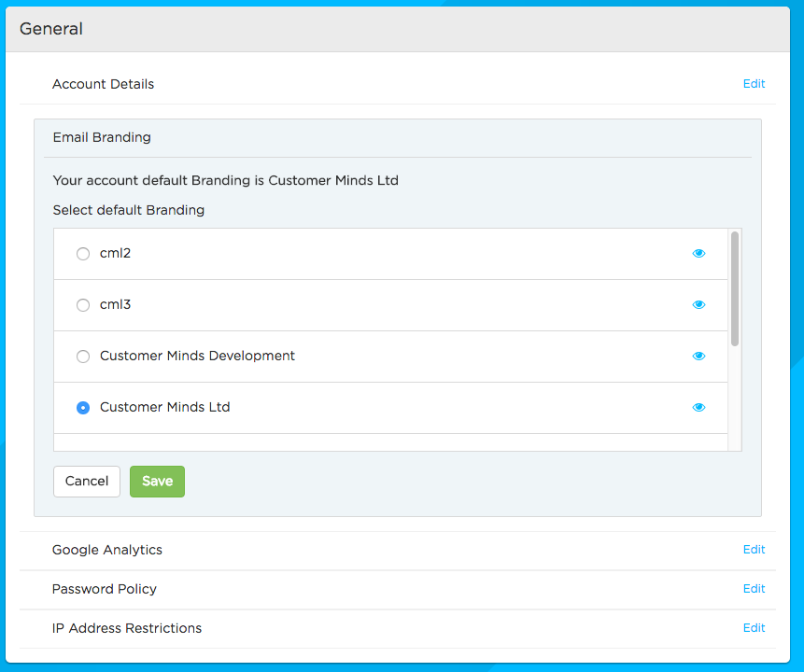Save the default branding selection

tap(158, 482)
